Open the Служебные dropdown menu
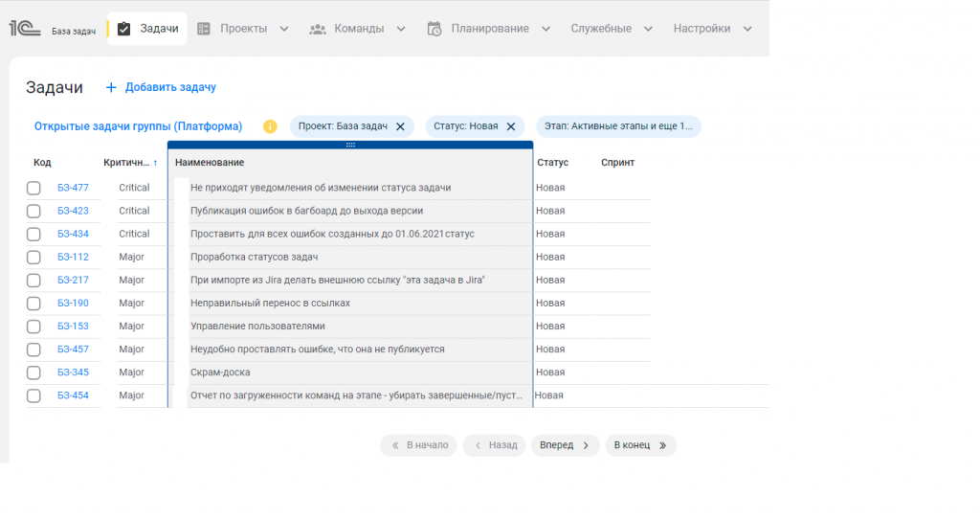This screenshot has height=519, width=980. pyautogui.click(x=648, y=29)
